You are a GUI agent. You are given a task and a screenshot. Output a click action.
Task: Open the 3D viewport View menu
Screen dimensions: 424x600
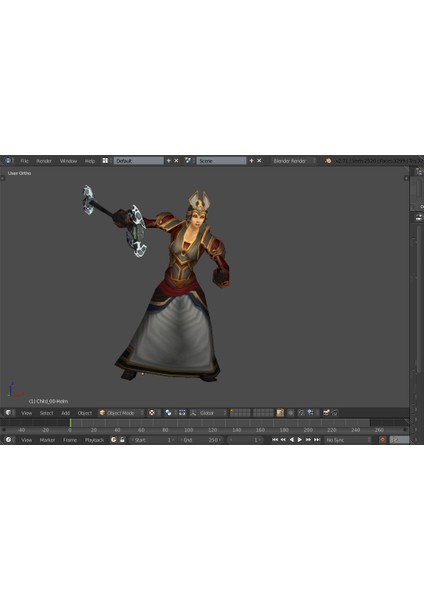coord(26,413)
